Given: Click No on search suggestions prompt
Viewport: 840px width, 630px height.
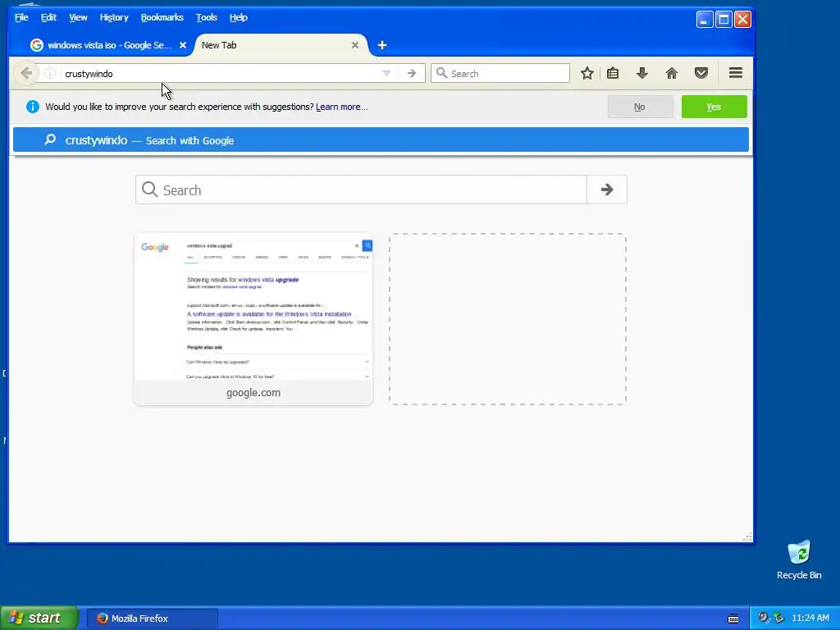Looking at the screenshot, I should [x=640, y=107].
